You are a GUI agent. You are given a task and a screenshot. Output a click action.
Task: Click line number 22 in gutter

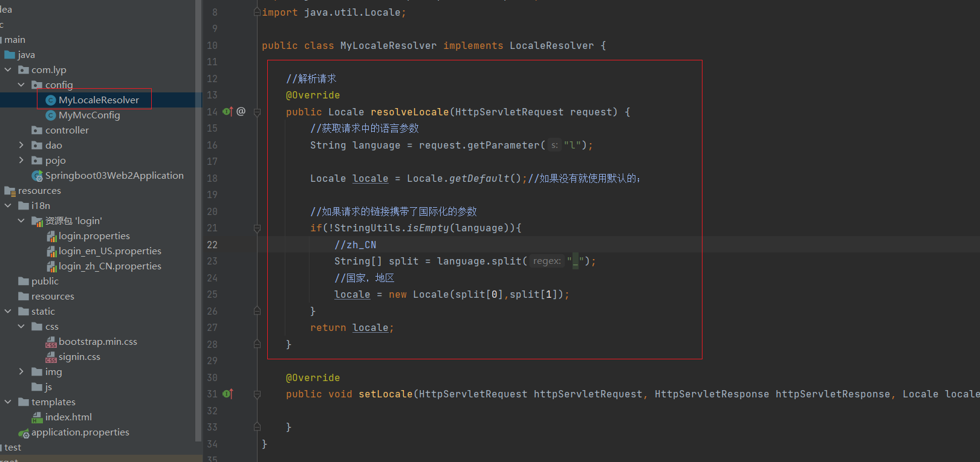click(212, 245)
